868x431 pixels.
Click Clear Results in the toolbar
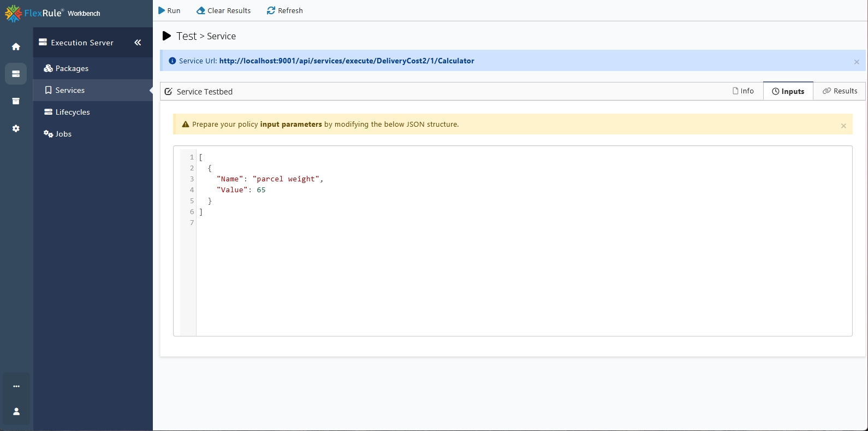[x=224, y=10]
